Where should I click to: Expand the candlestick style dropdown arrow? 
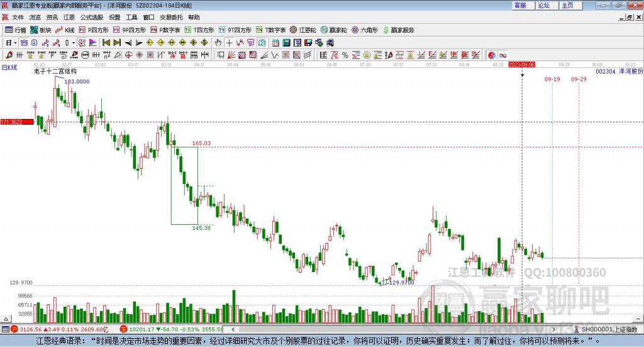[x=74, y=43]
